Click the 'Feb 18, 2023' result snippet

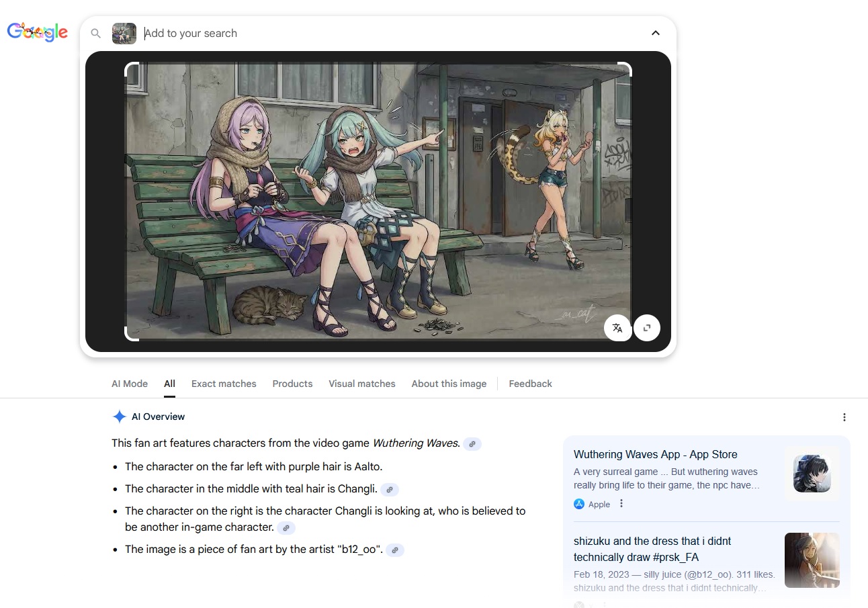675,581
